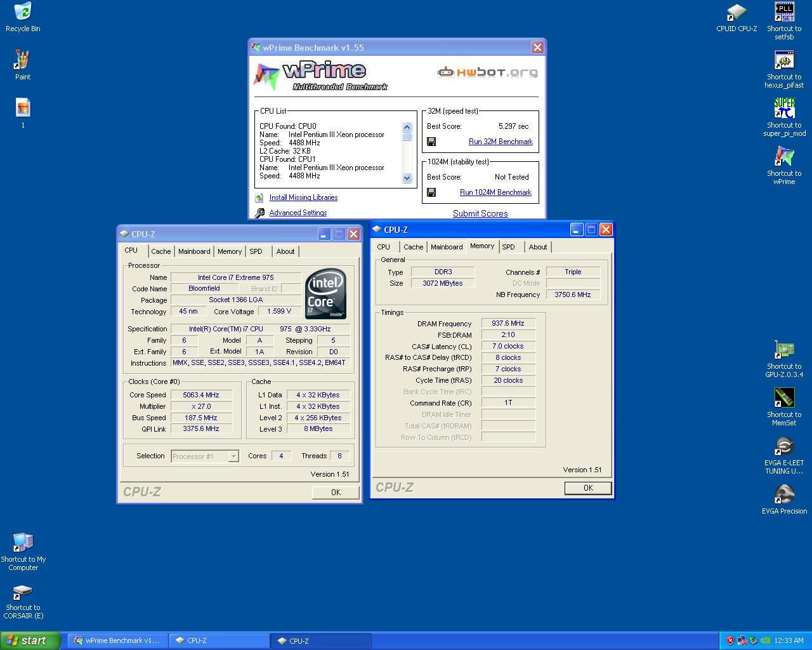
Task: Click the Advanced Settings wrench icon
Action: [x=259, y=213]
